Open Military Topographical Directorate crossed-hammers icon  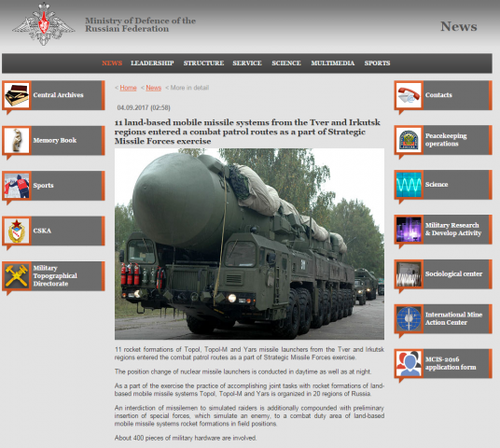tap(17, 276)
